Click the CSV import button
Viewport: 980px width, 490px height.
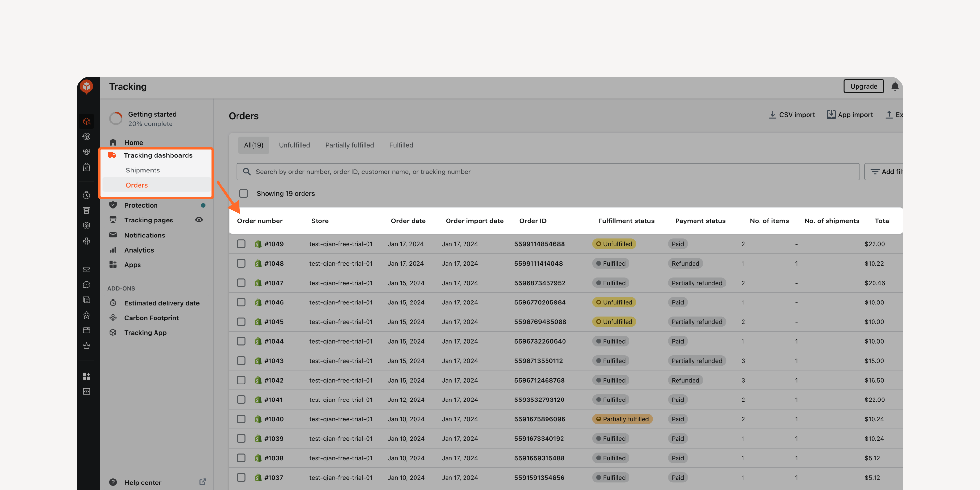[792, 115]
